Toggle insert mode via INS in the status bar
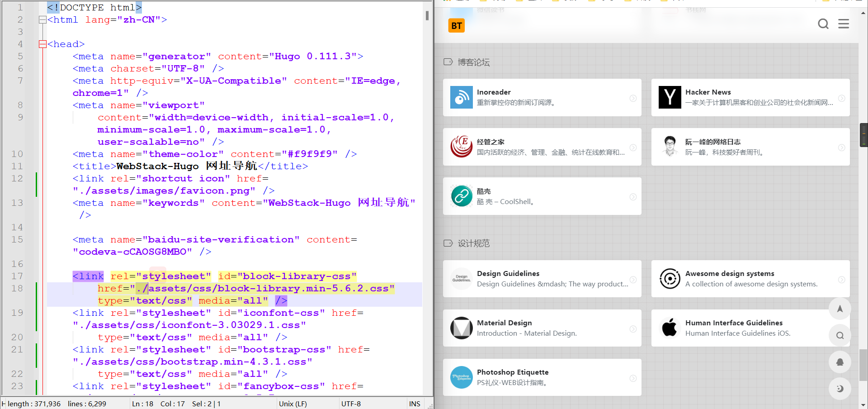The height and width of the screenshot is (409, 868). click(415, 404)
